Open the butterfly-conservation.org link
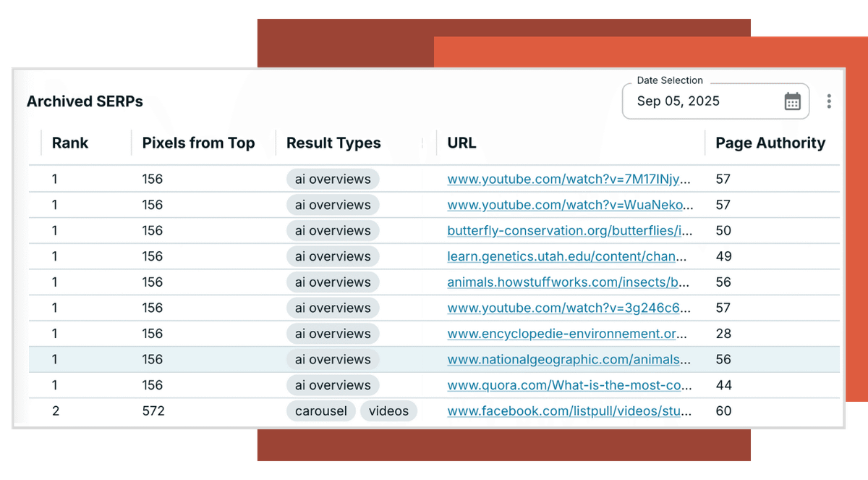The image size is (868, 480). 570,231
